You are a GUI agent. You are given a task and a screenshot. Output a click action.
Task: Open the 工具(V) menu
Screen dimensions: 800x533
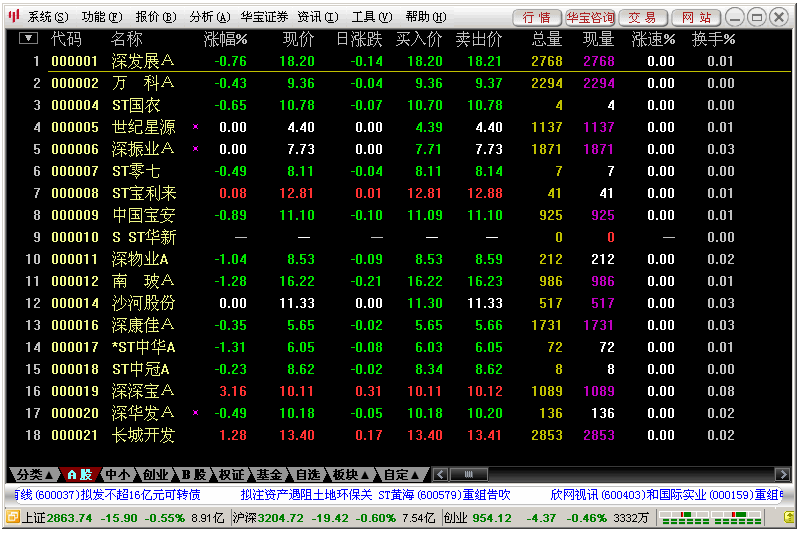[372, 17]
